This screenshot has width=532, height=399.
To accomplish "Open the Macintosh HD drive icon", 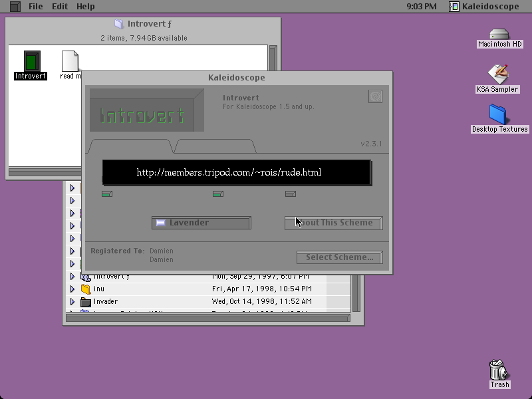I will 499,35.
